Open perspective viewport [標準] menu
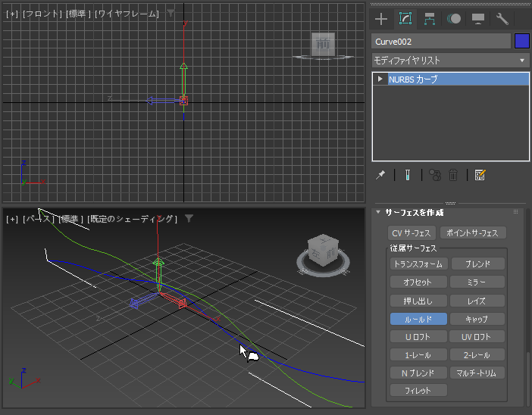 coord(71,219)
